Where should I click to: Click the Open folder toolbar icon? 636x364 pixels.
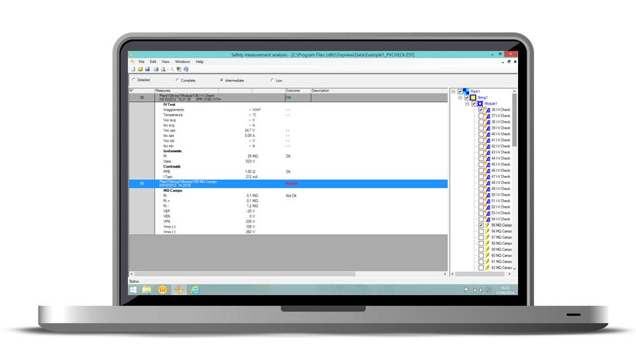tap(139, 69)
